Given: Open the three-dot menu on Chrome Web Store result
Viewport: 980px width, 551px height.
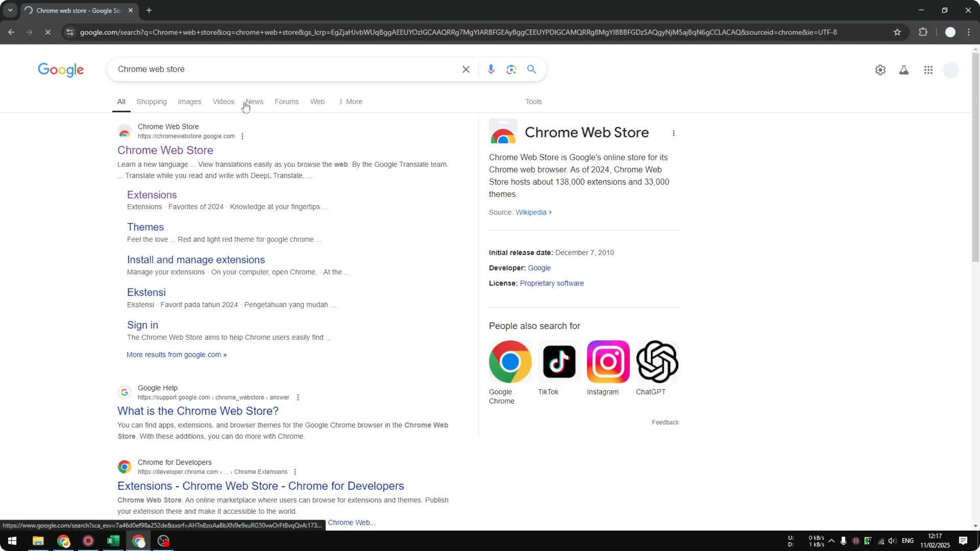Looking at the screenshot, I should [242, 136].
